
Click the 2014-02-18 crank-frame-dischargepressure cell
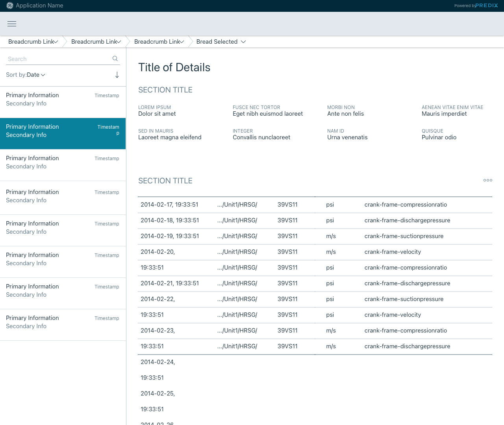click(x=407, y=220)
